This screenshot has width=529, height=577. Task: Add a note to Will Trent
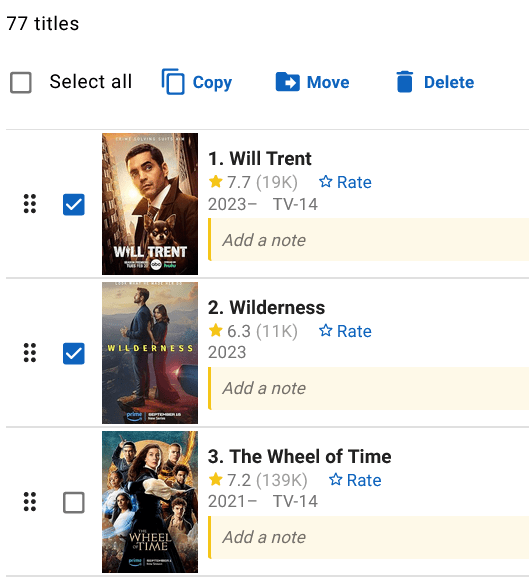[368, 240]
